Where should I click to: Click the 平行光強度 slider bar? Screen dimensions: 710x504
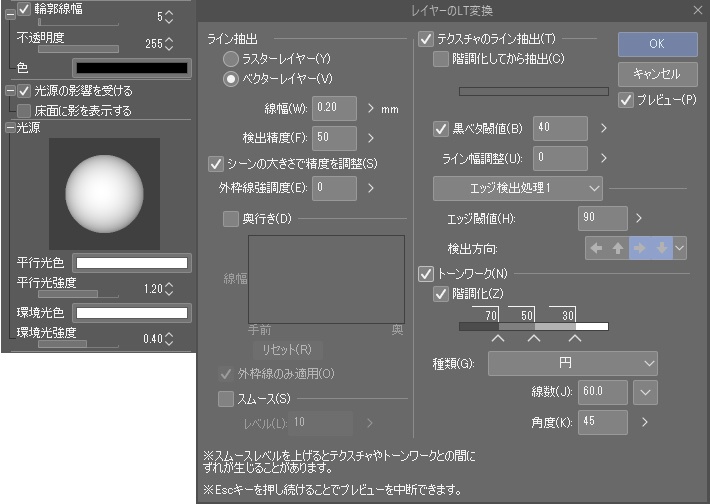(x=78, y=294)
